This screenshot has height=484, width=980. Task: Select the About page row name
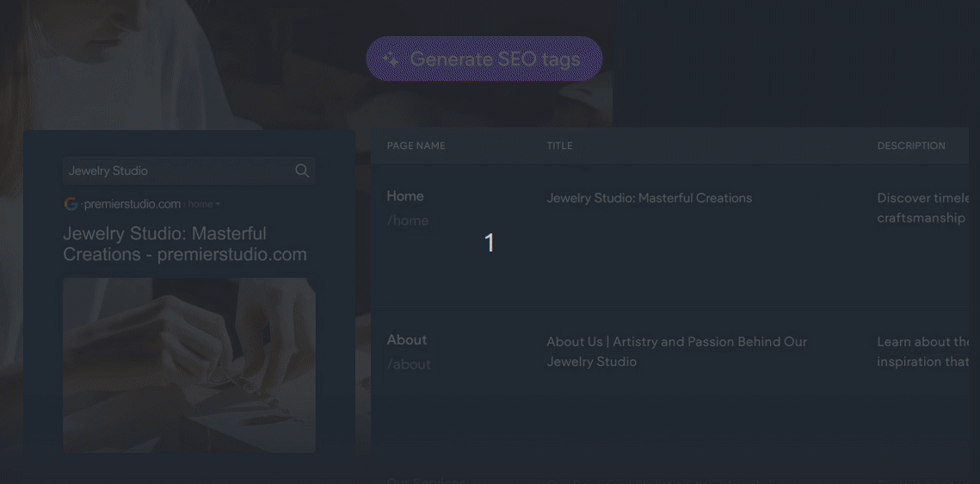coord(407,339)
